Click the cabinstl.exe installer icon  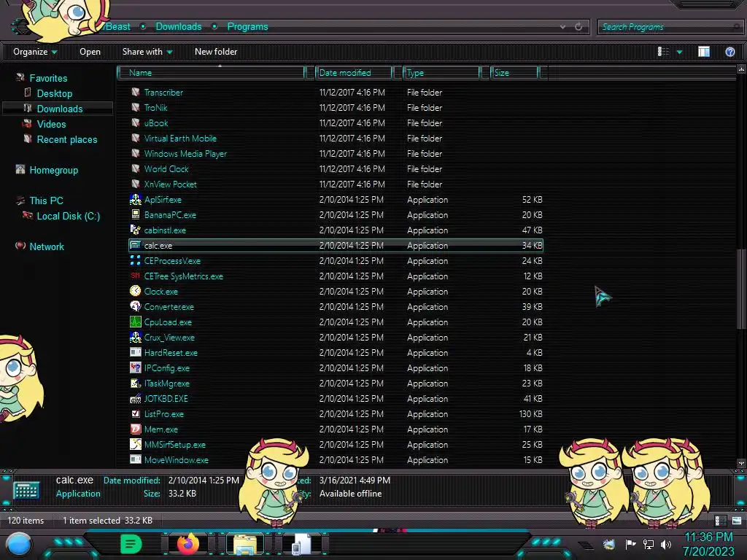click(x=135, y=230)
